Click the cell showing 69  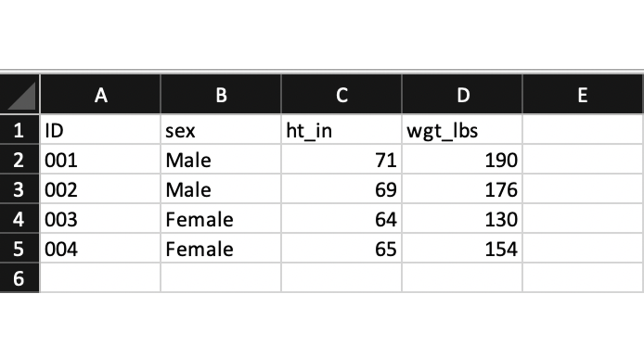tap(342, 189)
